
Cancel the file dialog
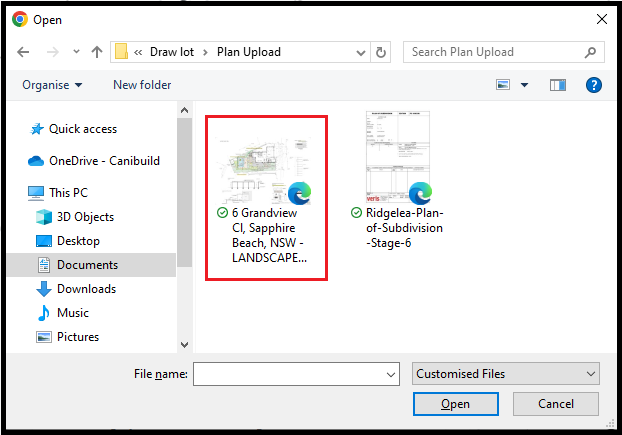(x=555, y=404)
